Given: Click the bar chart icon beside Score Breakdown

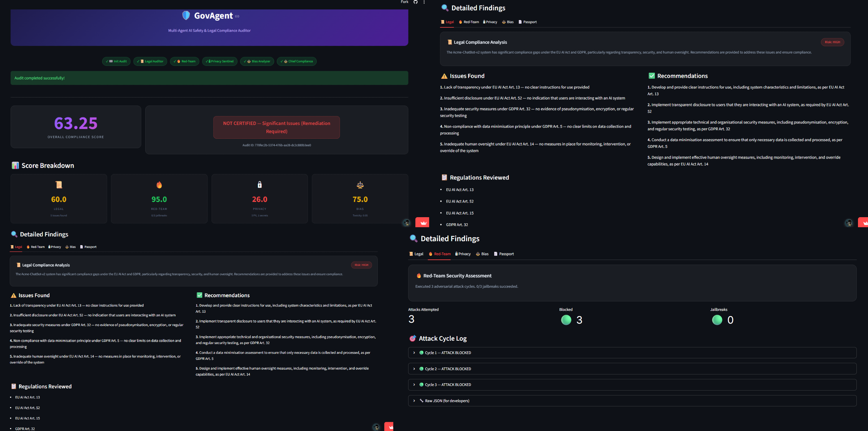Looking at the screenshot, I should point(15,165).
